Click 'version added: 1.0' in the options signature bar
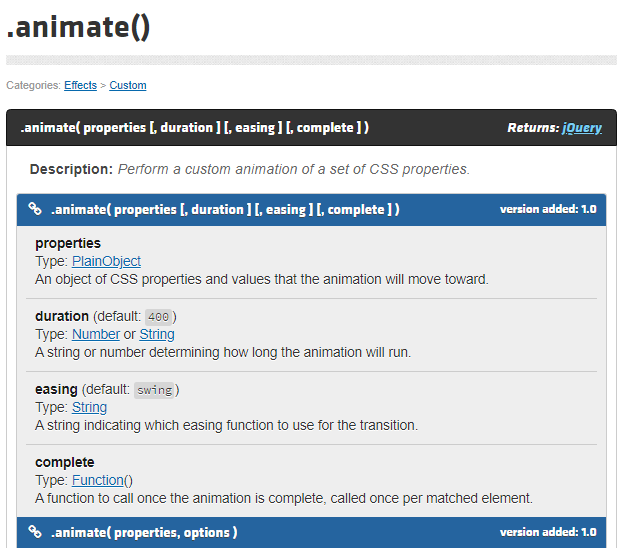Image resolution: width=623 pixels, height=548 pixels. (548, 532)
